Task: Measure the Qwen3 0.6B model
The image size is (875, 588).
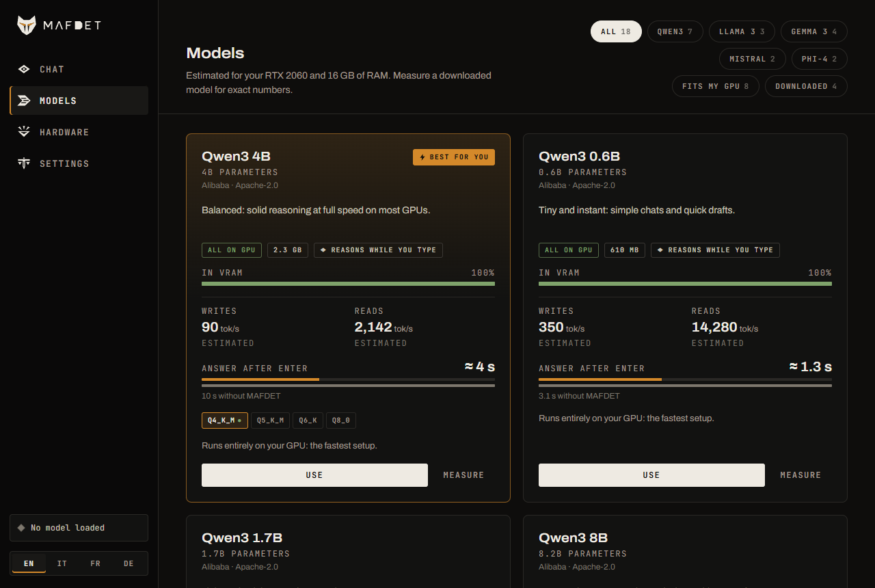Action: (800, 475)
